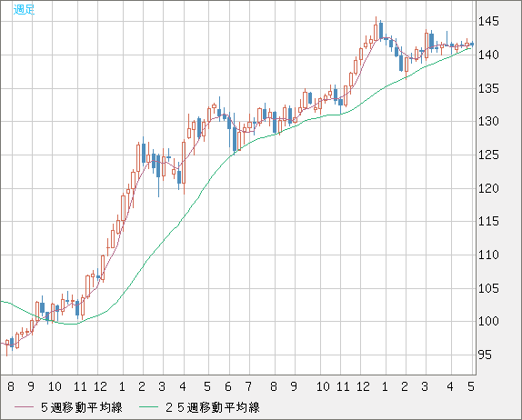Click the month 6 label on time axis

coord(228,386)
